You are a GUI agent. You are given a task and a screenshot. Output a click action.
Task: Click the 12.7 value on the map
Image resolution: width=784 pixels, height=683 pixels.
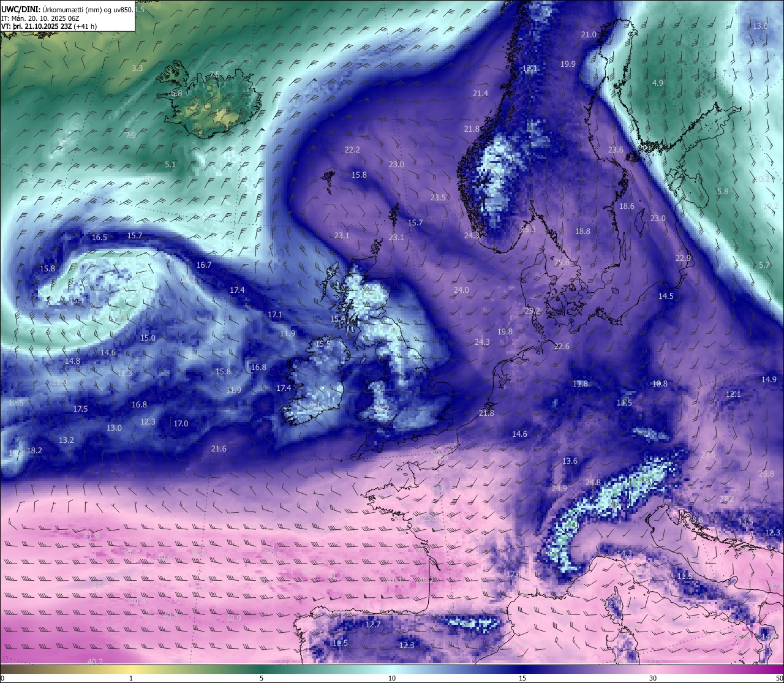373,624
